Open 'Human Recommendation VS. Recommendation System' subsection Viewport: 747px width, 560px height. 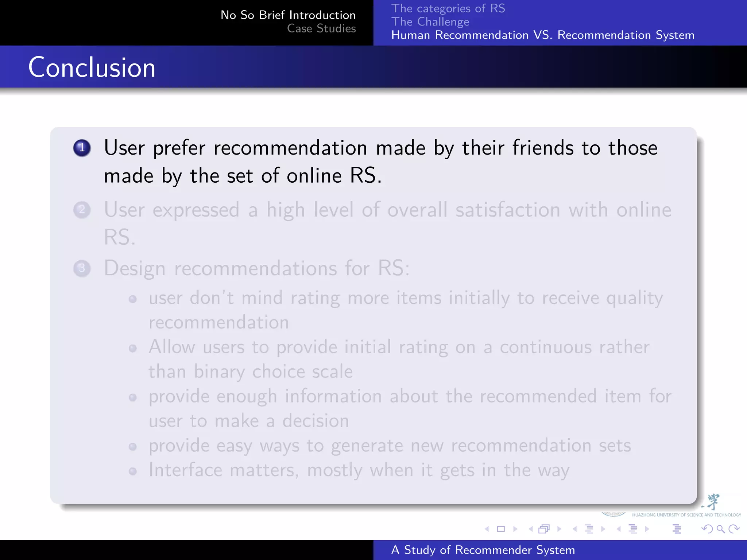pos(543,35)
